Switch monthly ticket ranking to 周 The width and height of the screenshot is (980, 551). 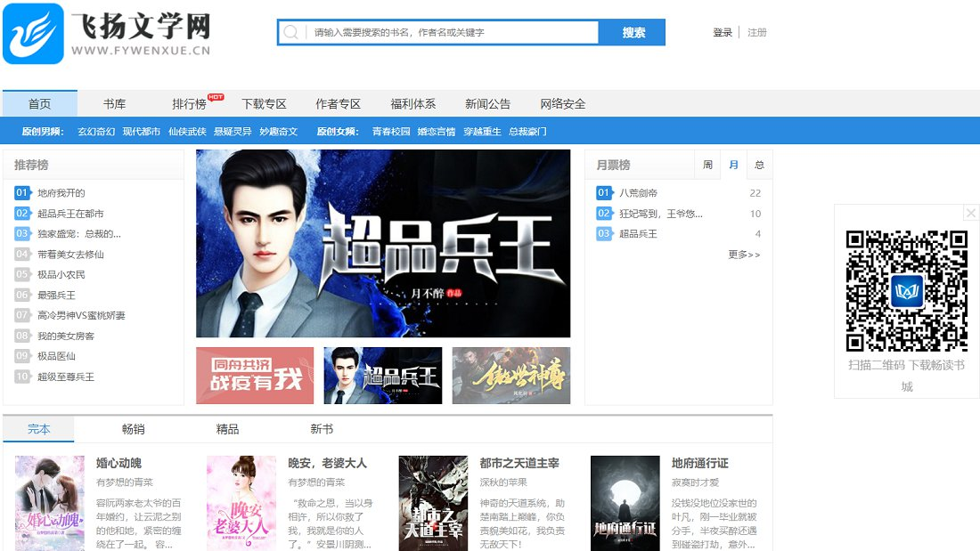pyautogui.click(x=707, y=165)
